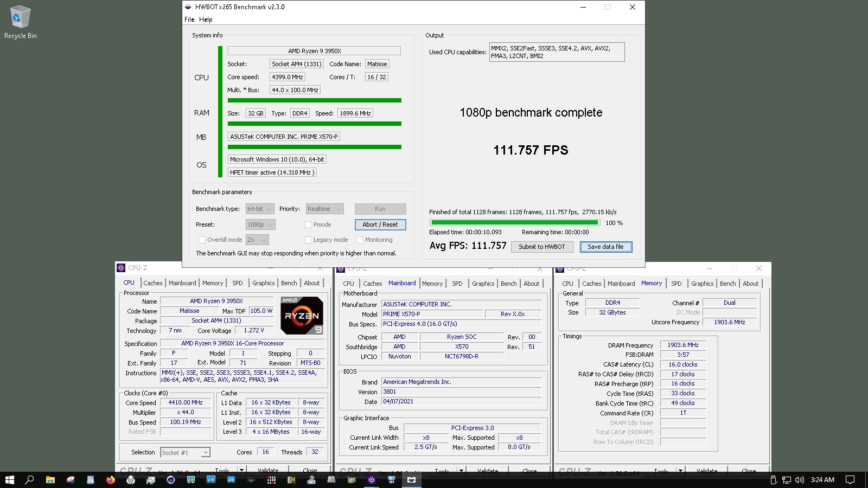Open the Windows Start menu

tap(9, 480)
